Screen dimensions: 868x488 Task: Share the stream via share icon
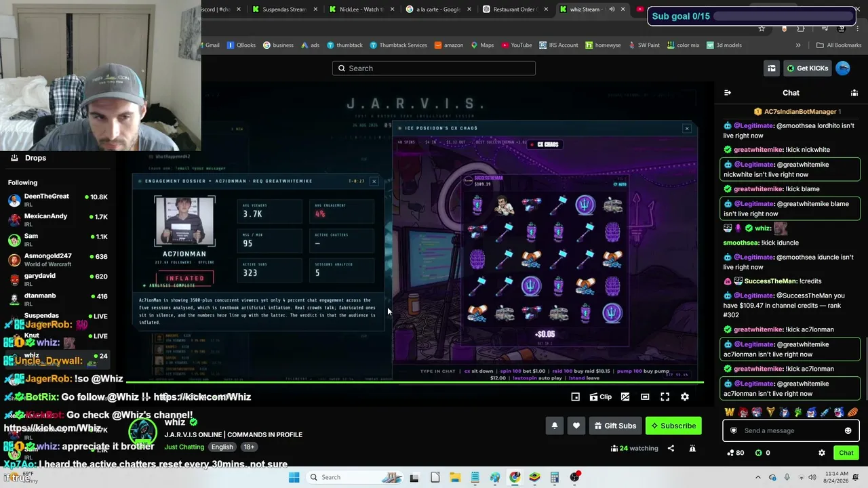coord(671,448)
